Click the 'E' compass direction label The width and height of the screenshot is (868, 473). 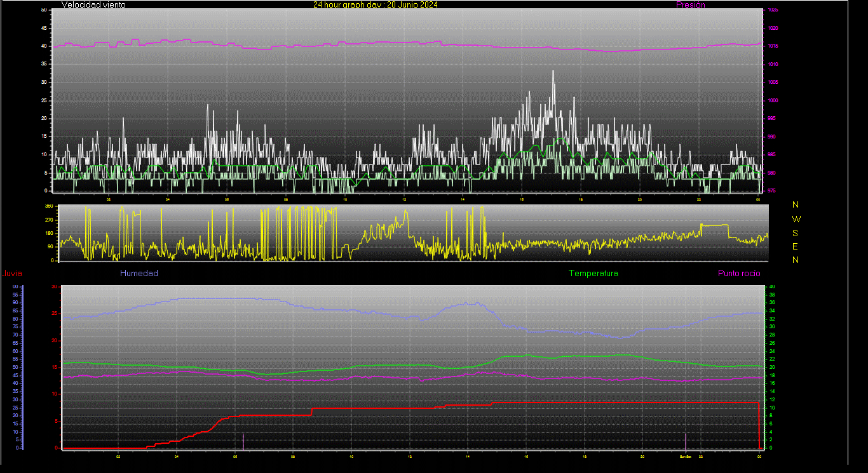796,246
